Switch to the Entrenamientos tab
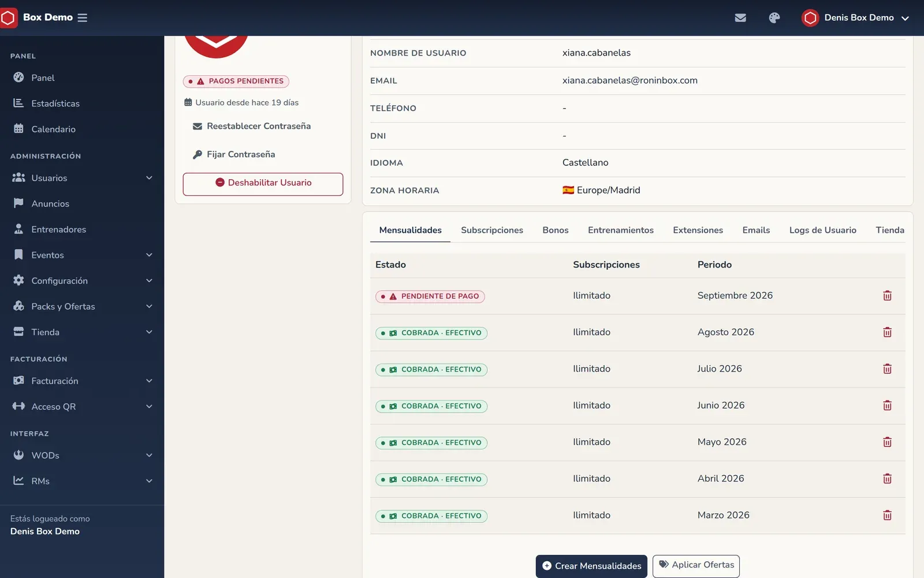 pos(621,230)
